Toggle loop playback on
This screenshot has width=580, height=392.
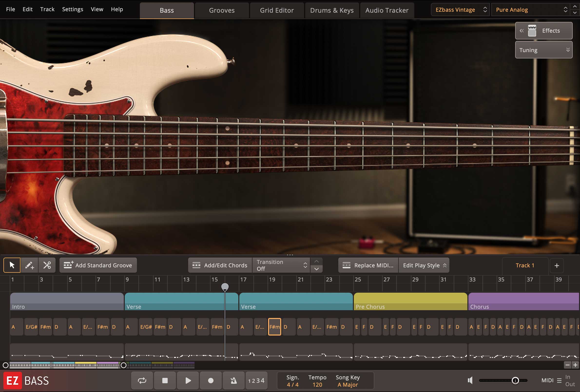142,381
